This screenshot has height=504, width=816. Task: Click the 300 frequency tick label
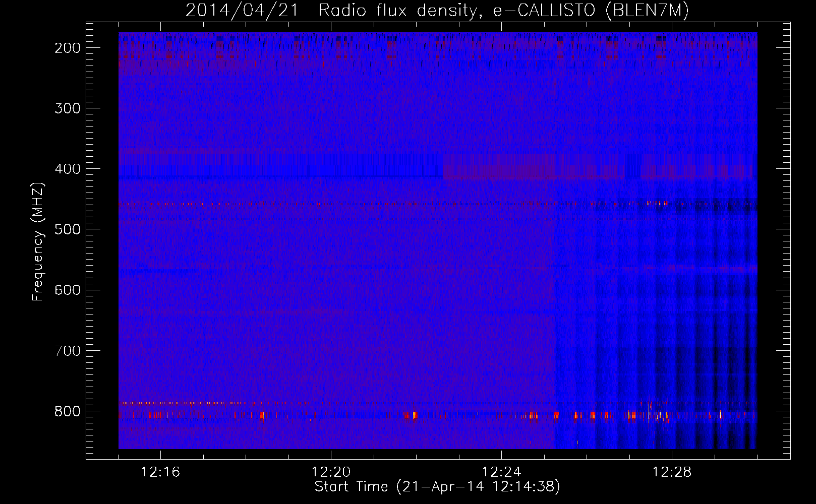(x=68, y=108)
